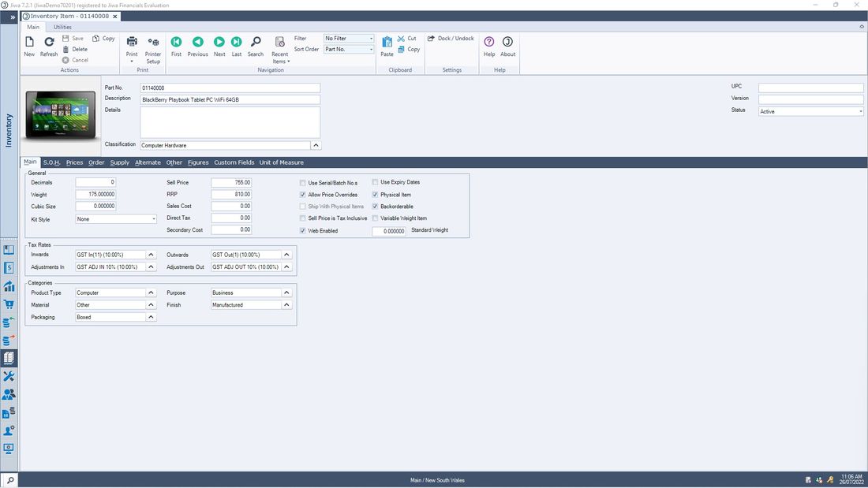The height and width of the screenshot is (488, 868).
Task: Click the UPC input field
Action: click(x=811, y=88)
